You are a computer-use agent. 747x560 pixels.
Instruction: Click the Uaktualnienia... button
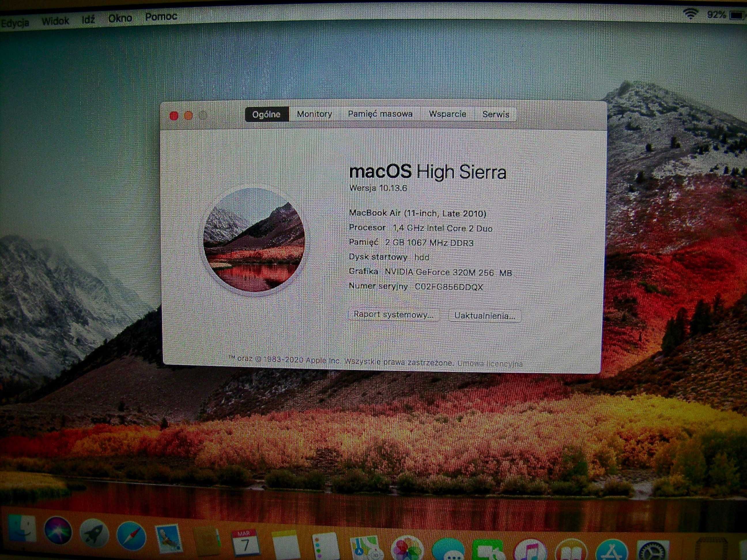pyautogui.click(x=485, y=316)
